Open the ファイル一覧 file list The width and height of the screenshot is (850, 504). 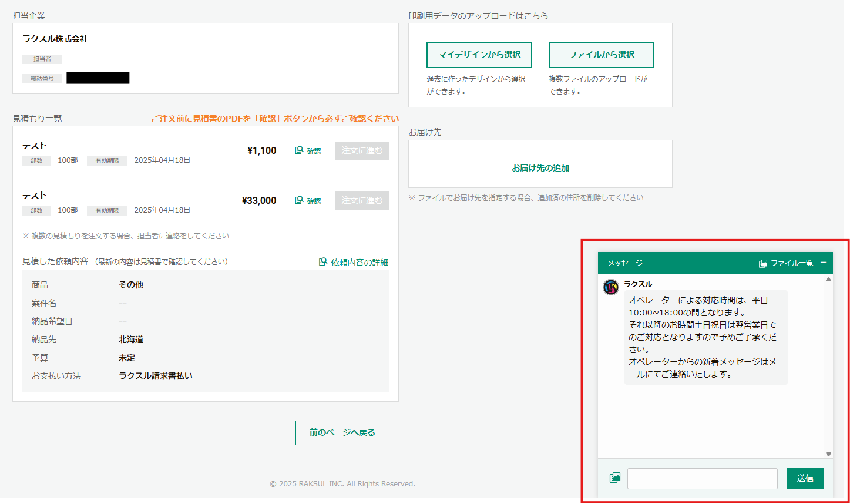[x=786, y=263]
